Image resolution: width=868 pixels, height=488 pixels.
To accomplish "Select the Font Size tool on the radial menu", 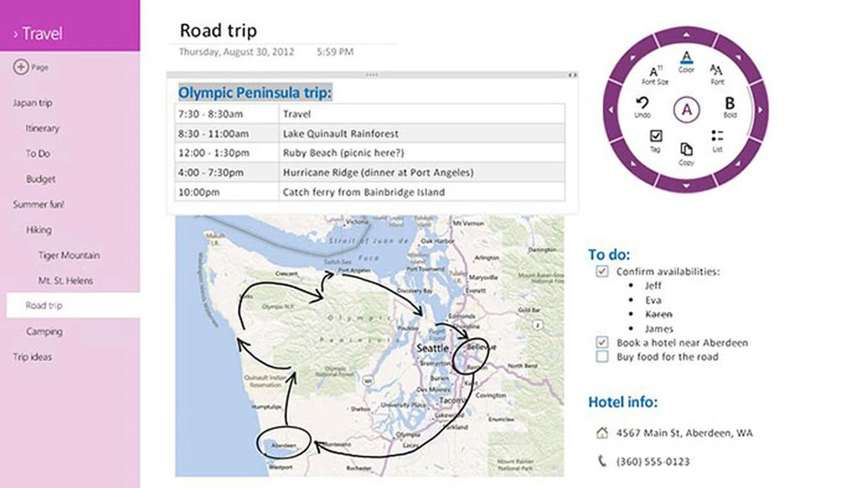I will coord(655,75).
